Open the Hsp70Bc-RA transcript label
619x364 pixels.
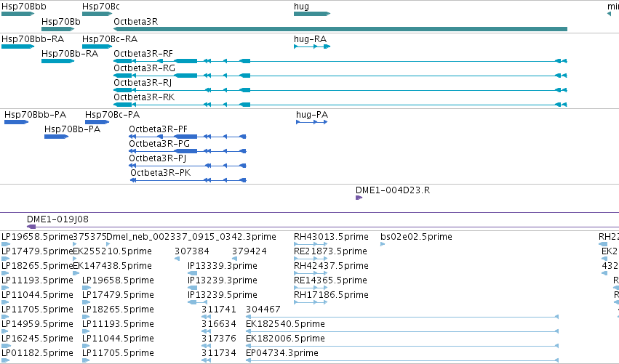click(110, 39)
